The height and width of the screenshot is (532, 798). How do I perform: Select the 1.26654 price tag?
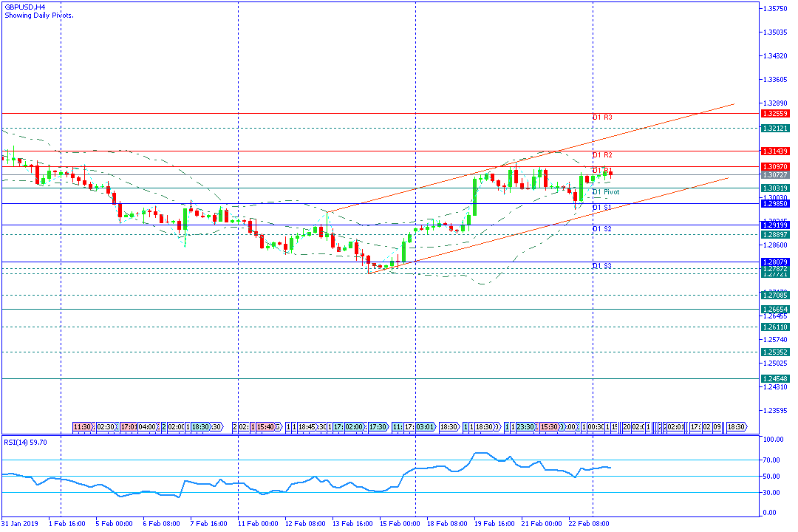[x=775, y=310]
